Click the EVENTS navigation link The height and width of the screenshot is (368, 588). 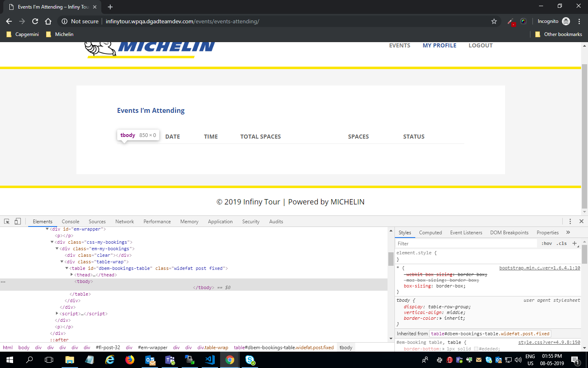point(400,45)
